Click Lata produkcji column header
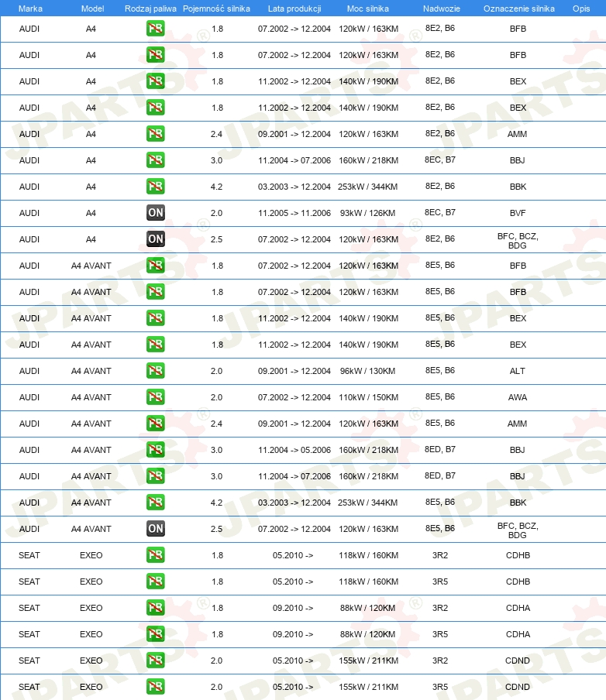This screenshot has height=700, width=606. pyautogui.click(x=294, y=9)
